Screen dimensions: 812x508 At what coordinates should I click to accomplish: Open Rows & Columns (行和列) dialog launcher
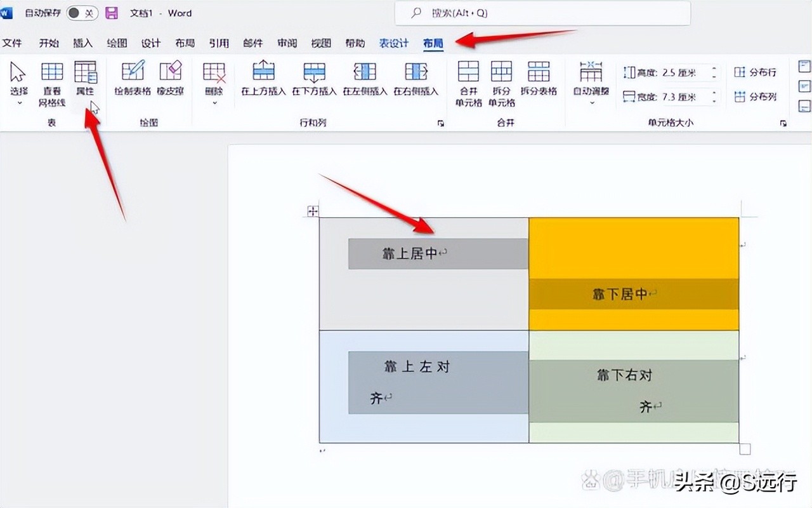pyautogui.click(x=441, y=123)
